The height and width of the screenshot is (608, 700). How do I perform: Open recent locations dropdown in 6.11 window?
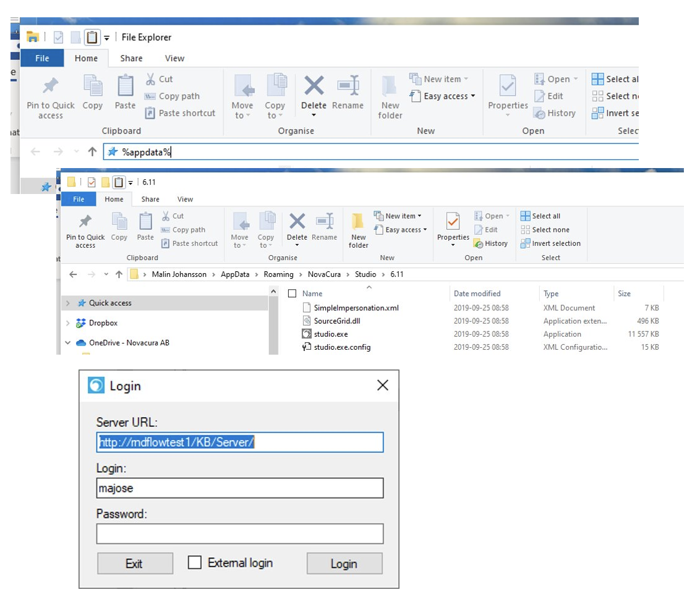point(106,274)
